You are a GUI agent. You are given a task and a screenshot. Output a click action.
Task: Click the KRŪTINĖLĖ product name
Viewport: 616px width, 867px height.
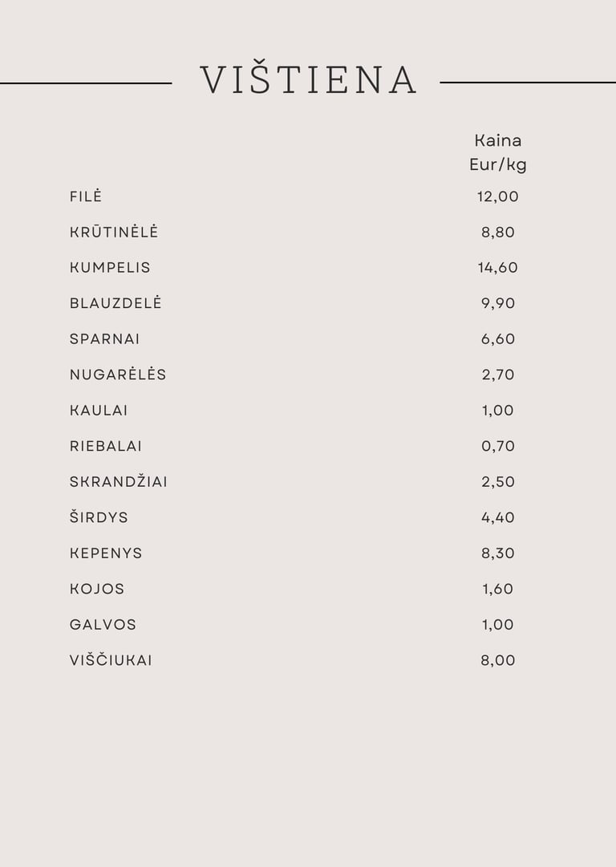tap(114, 231)
